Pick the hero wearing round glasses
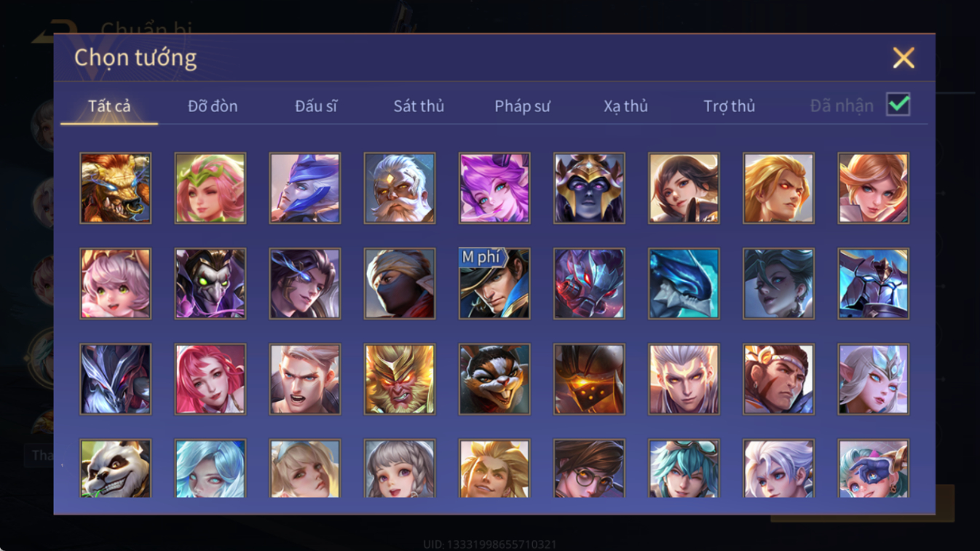The image size is (980, 551). pyautogui.click(x=589, y=469)
